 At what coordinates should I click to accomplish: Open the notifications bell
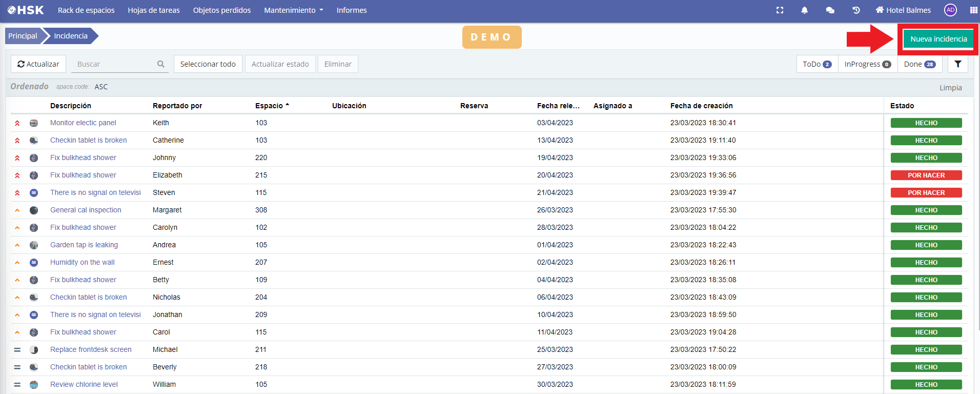804,10
